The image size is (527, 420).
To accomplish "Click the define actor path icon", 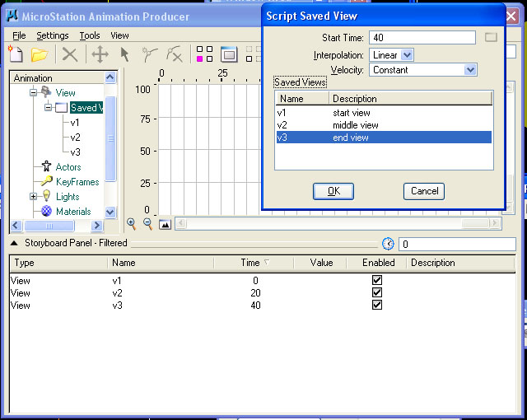I will coord(149,54).
